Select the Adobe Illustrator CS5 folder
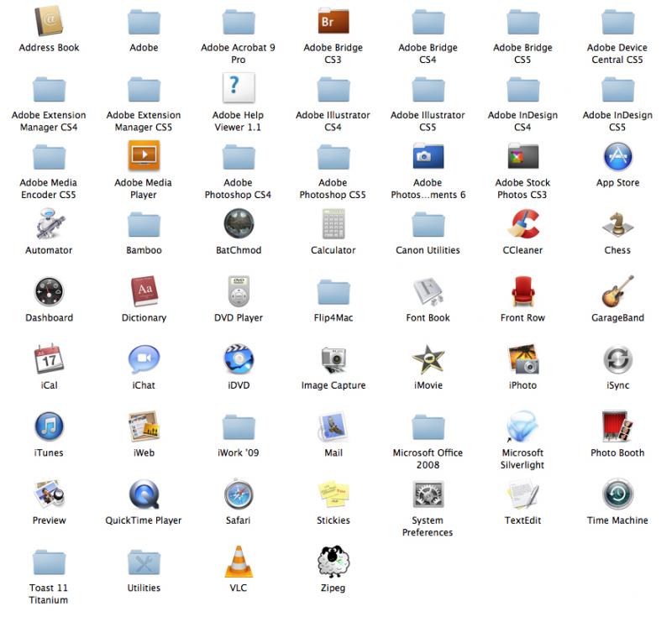The width and height of the screenshot is (672, 617). click(x=428, y=90)
